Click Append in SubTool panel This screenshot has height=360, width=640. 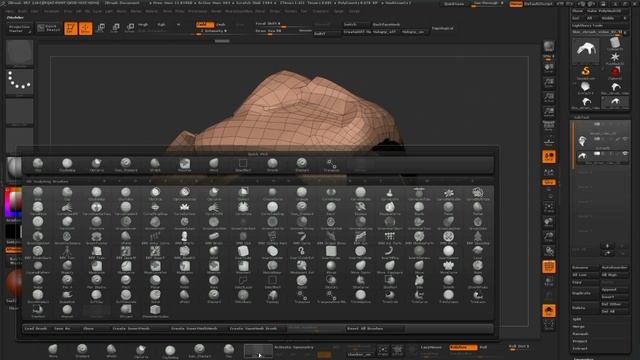coord(614,290)
